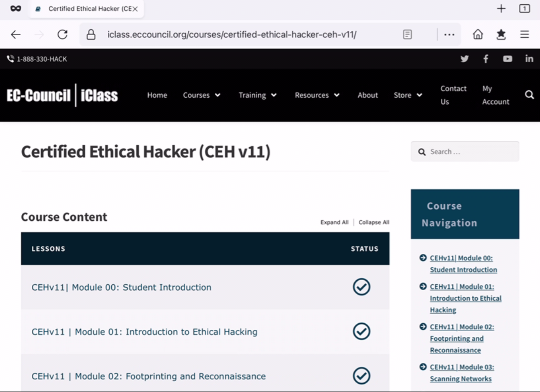540x392 pixels.
Task: Click the reader view icon in address bar
Action: tap(407, 34)
